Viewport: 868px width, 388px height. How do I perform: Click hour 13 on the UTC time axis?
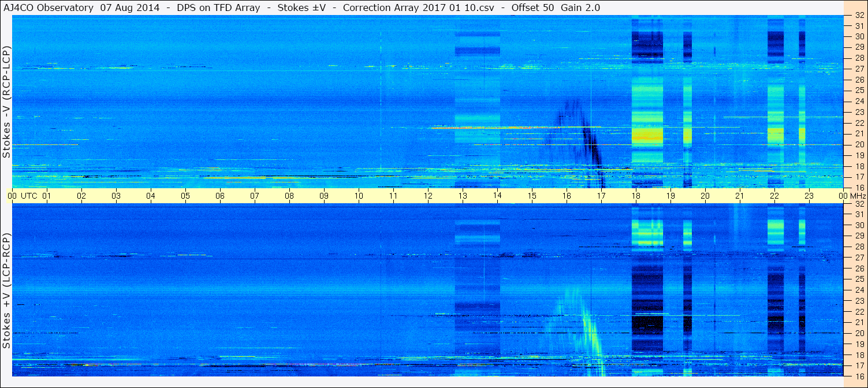[x=463, y=196]
